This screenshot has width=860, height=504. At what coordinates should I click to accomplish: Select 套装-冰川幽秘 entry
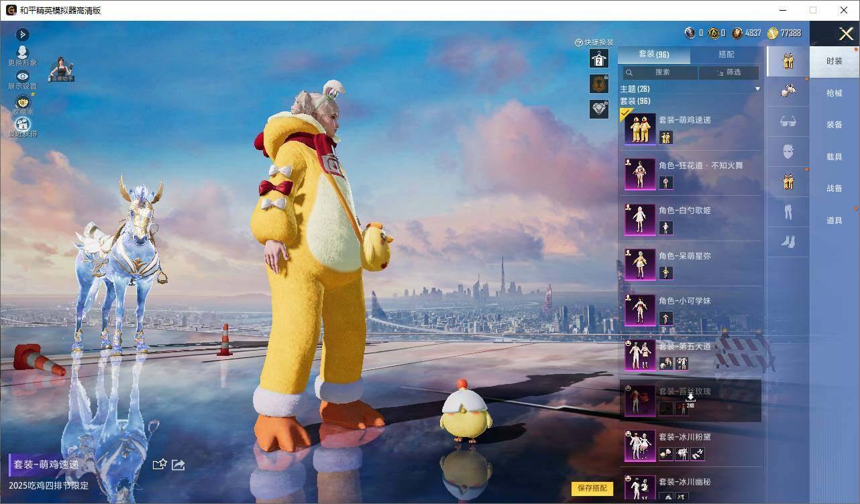pos(690,487)
